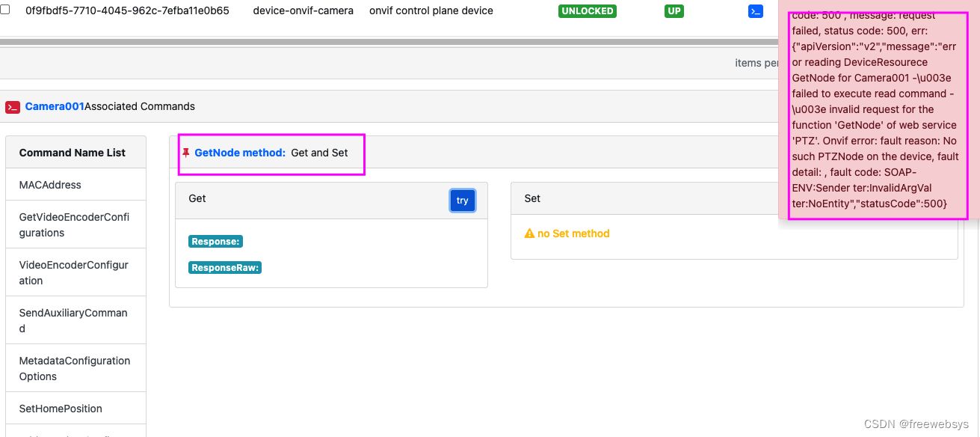The width and height of the screenshot is (980, 437).
Task: Click the ResponseRaw label badge
Action: pos(225,268)
